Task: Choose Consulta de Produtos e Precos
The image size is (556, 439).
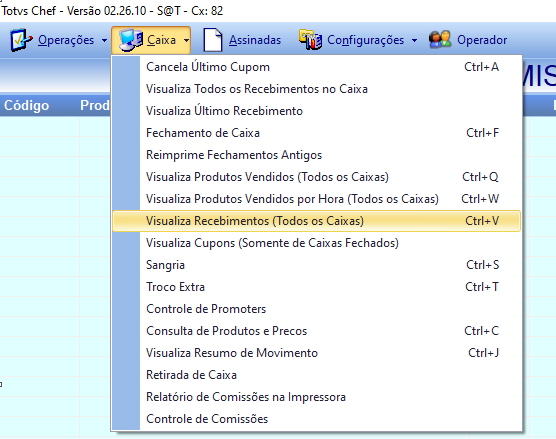Action: point(317,331)
